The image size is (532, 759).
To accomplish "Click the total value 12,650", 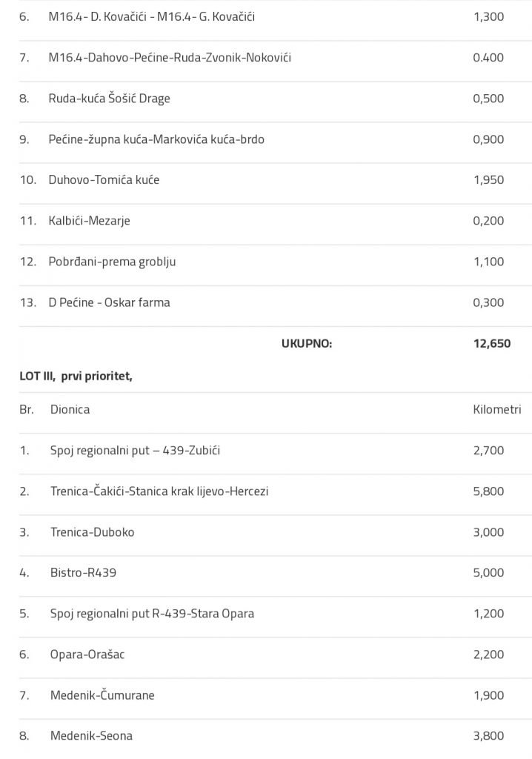I will point(491,343).
